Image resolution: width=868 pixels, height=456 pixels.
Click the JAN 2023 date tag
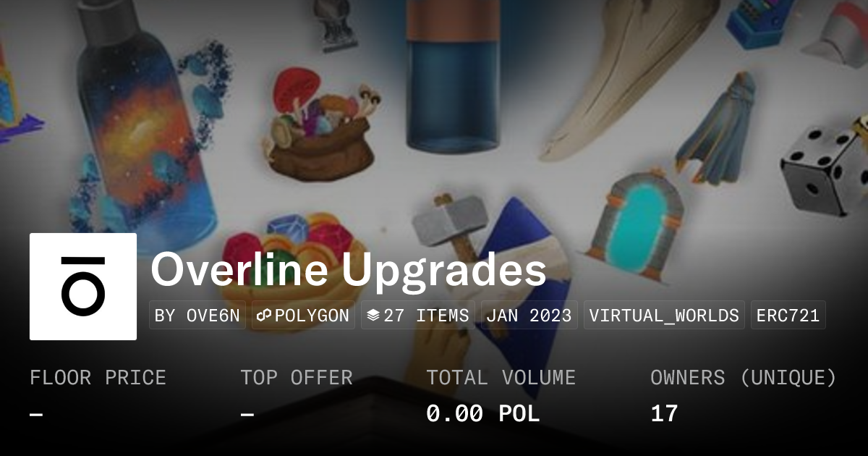(x=529, y=316)
